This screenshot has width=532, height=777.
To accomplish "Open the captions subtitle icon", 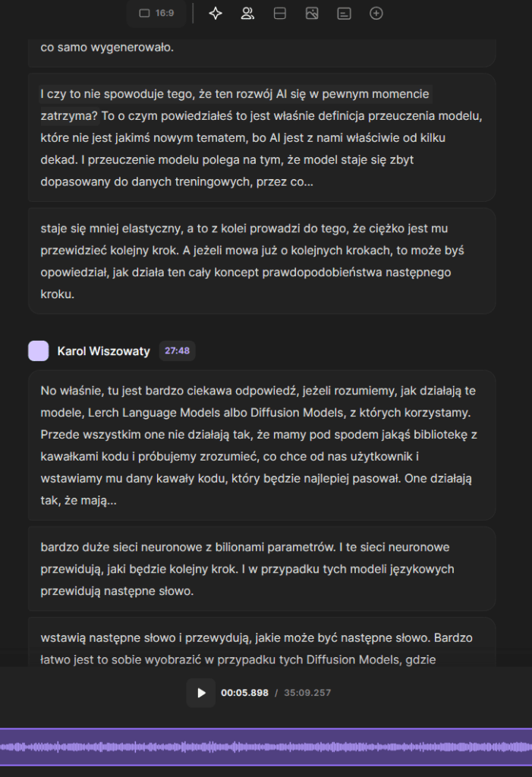I will click(x=344, y=13).
